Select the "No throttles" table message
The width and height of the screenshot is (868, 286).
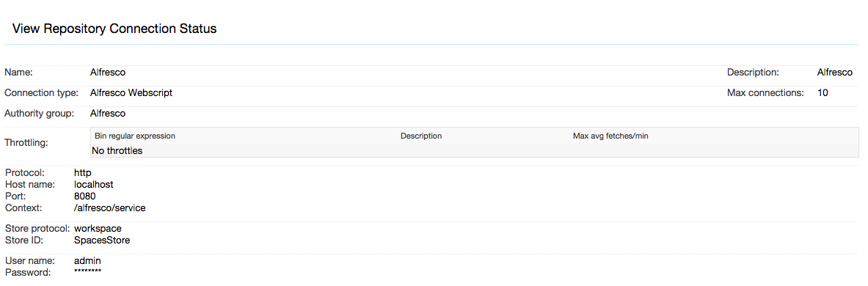[x=117, y=150]
